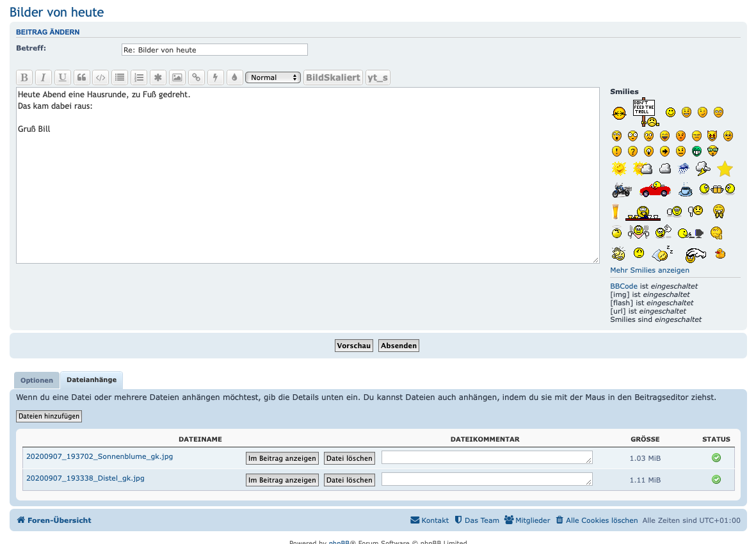The width and height of the screenshot is (756, 544).
Task: Insert URL link icon
Action: 197,77
